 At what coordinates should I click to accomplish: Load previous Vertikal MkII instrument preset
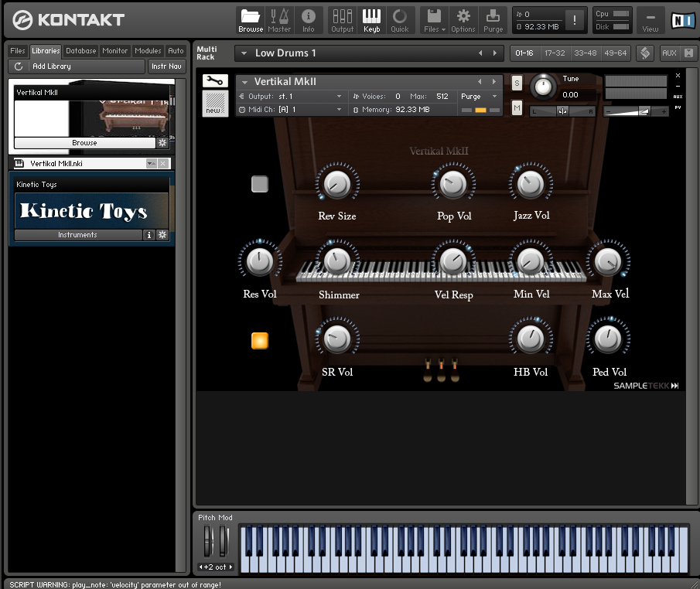[x=480, y=82]
